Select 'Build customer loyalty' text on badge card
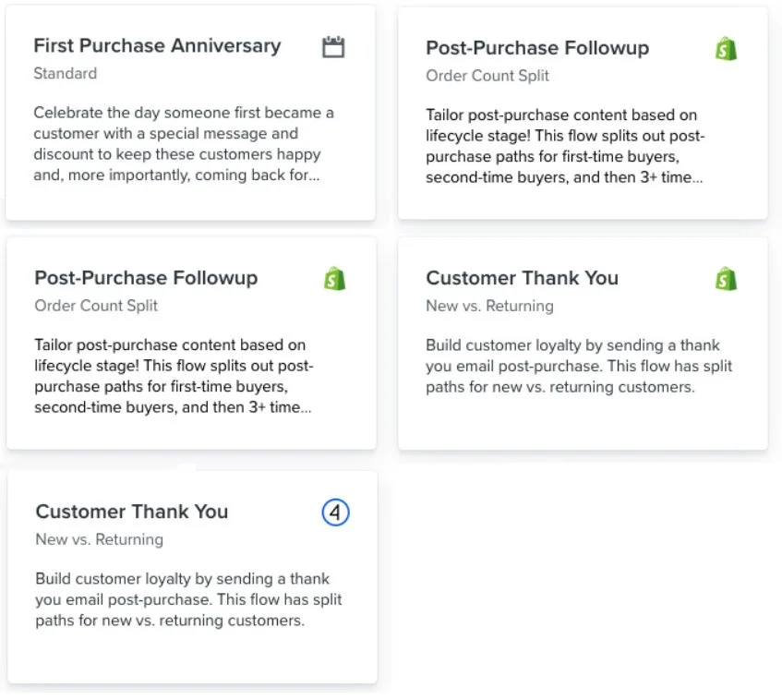The width and height of the screenshot is (782, 700). [186, 599]
